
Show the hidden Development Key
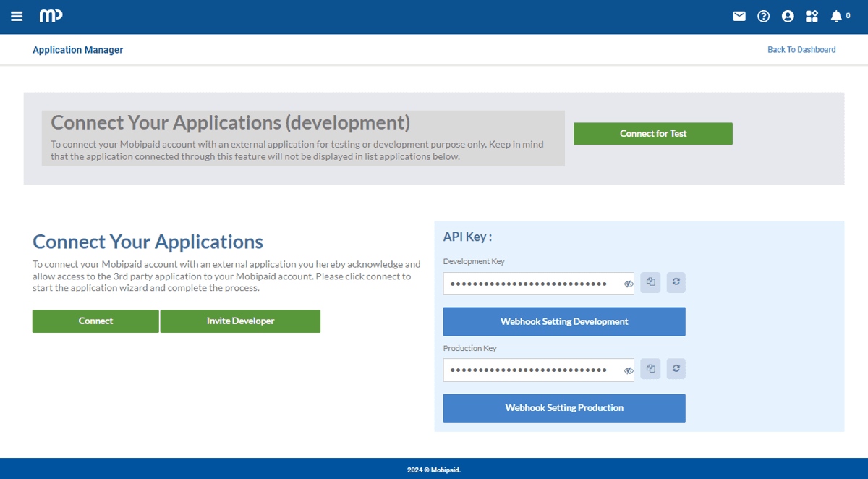629,284
